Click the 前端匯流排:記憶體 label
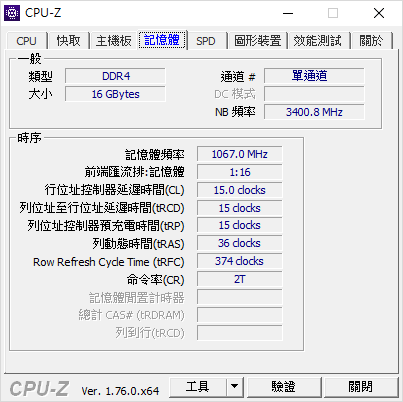This screenshot has height=402, width=403. coord(134,172)
